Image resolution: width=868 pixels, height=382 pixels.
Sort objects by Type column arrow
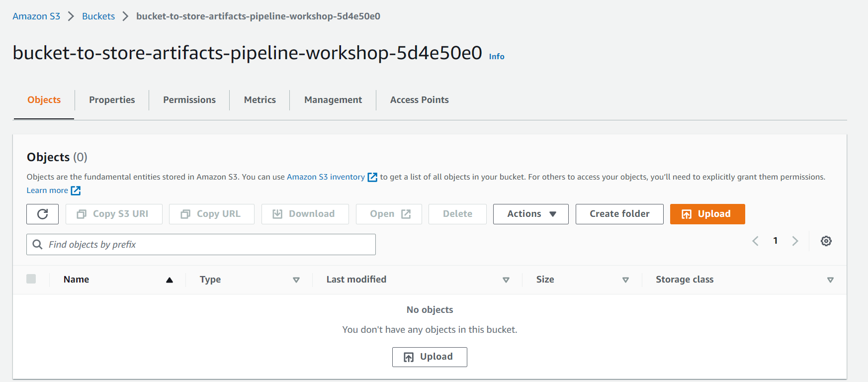coord(296,280)
